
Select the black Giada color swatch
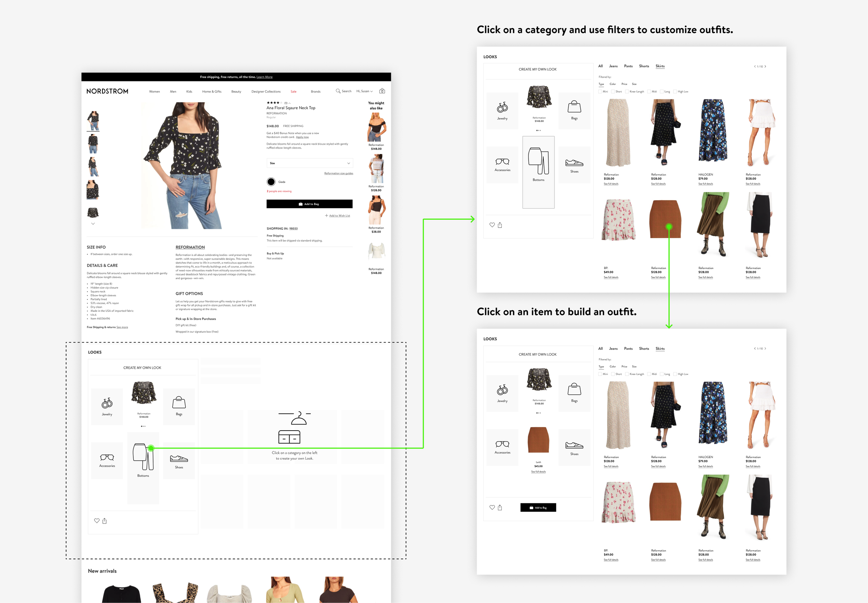tap(271, 182)
